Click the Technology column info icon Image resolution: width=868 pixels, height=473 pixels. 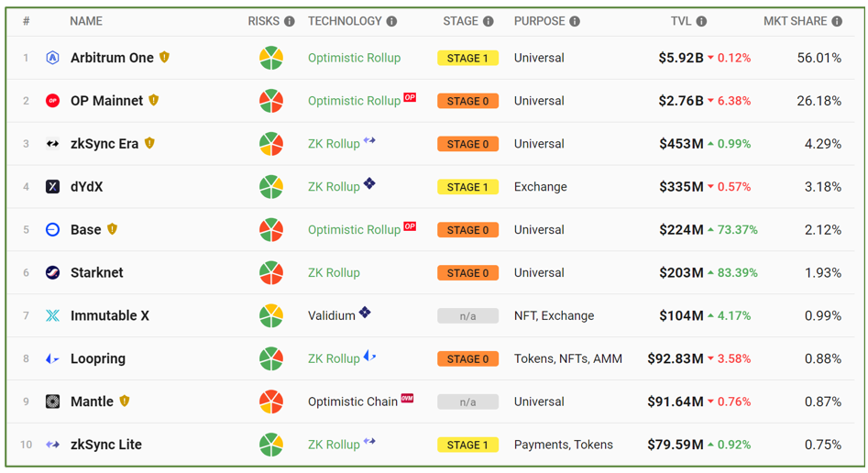point(391,22)
